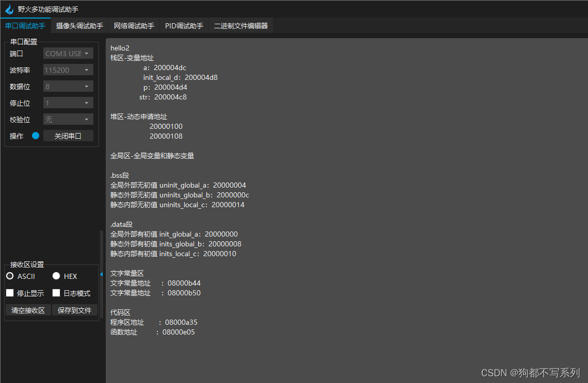Click the 文字常量地址 08000b50 line

[156, 293]
